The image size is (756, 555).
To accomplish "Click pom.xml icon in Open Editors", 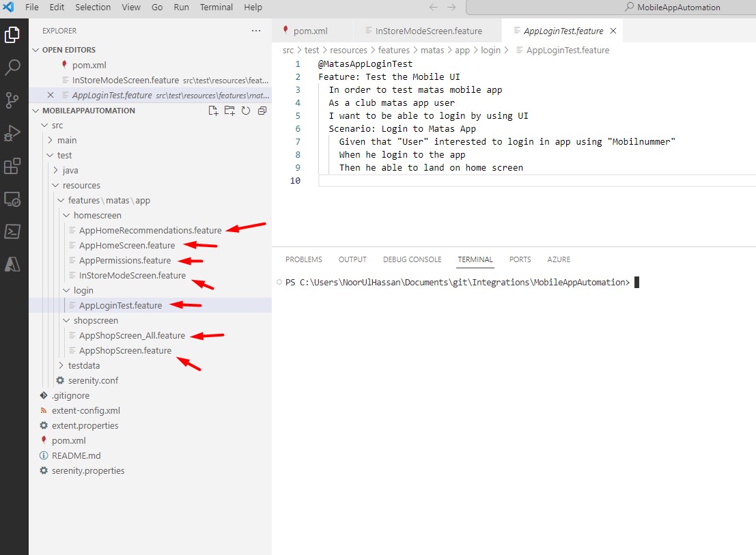I will click(x=64, y=65).
